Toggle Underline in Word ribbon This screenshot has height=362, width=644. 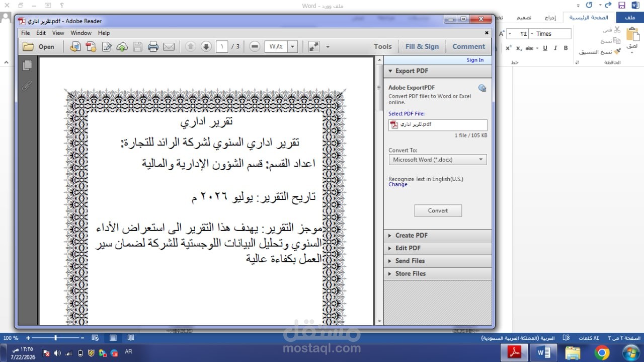pyautogui.click(x=545, y=48)
